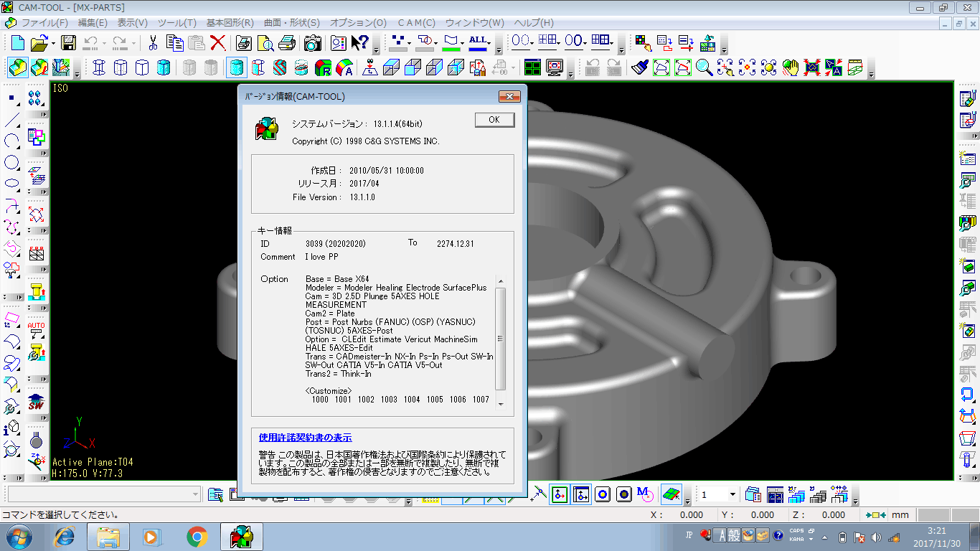Open the ファイル(F) menu
The height and width of the screenshot is (551, 980).
[x=44, y=23]
